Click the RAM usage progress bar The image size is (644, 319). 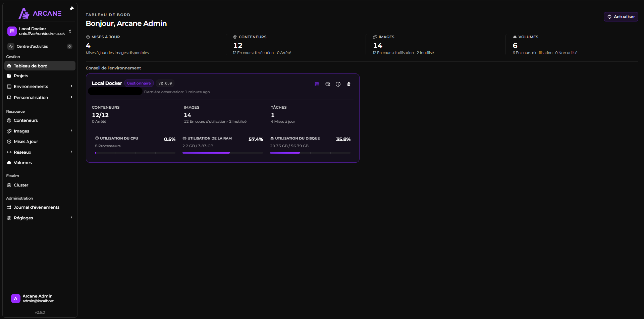[x=223, y=153]
